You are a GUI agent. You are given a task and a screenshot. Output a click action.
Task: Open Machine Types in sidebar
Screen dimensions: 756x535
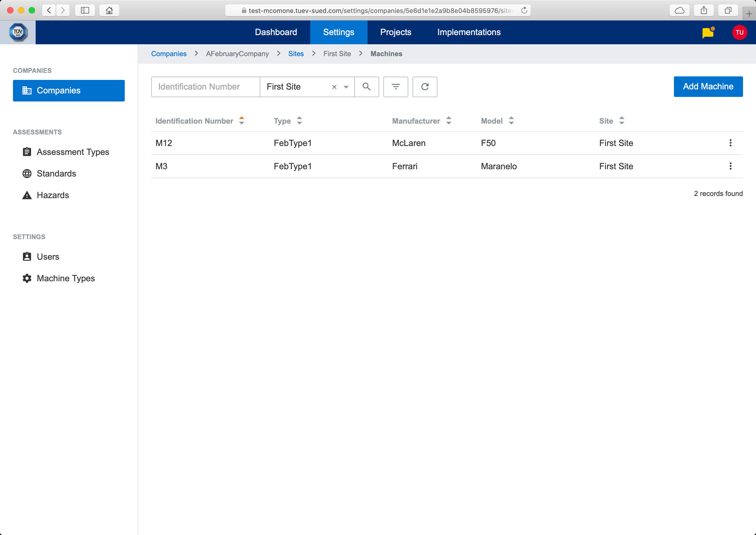point(66,278)
